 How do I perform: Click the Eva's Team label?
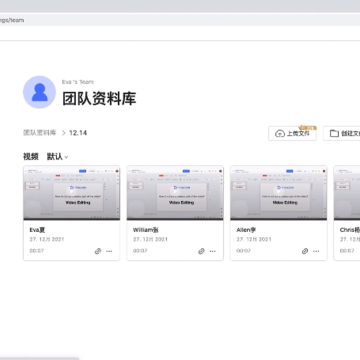pyautogui.click(x=78, y=82)
